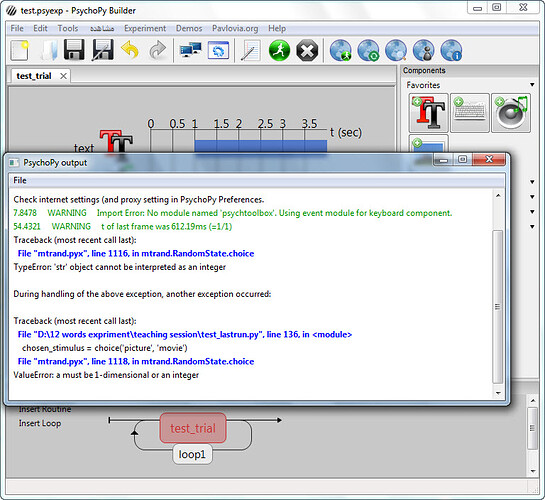
Task: Click text component icon in routine
Action: click(x=116, y=141)
